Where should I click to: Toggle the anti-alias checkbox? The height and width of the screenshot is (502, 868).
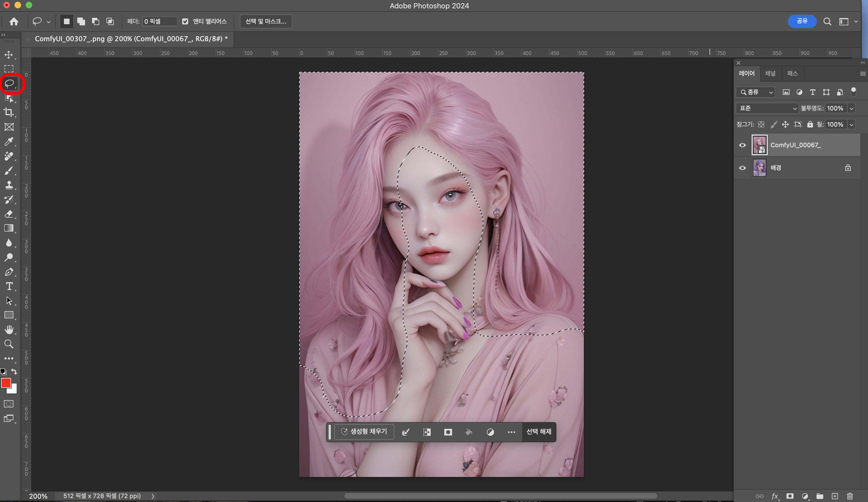click(185, 21)
